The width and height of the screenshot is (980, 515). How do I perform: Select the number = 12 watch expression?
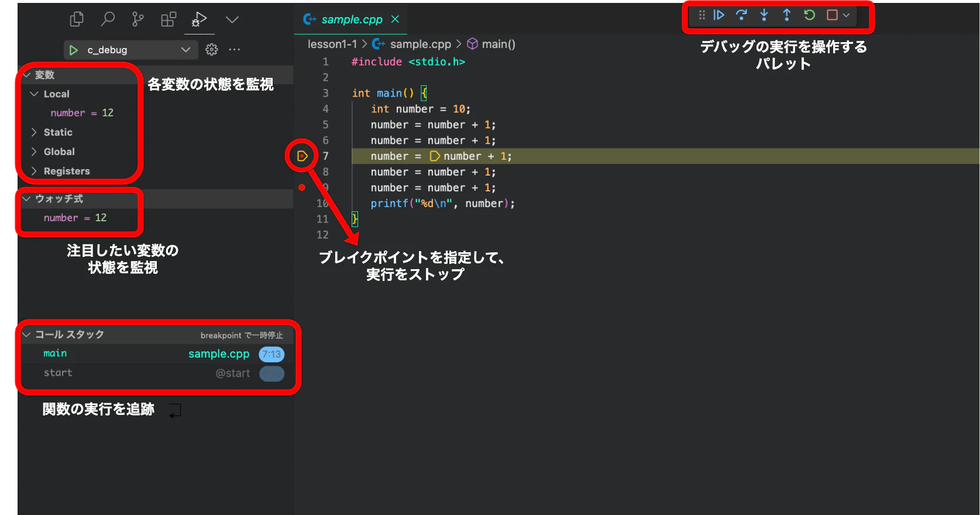click(x=75, y=218)
